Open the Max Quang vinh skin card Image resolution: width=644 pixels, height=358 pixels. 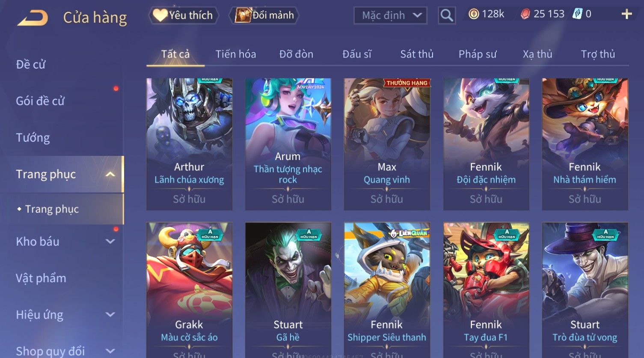[387, 144]
